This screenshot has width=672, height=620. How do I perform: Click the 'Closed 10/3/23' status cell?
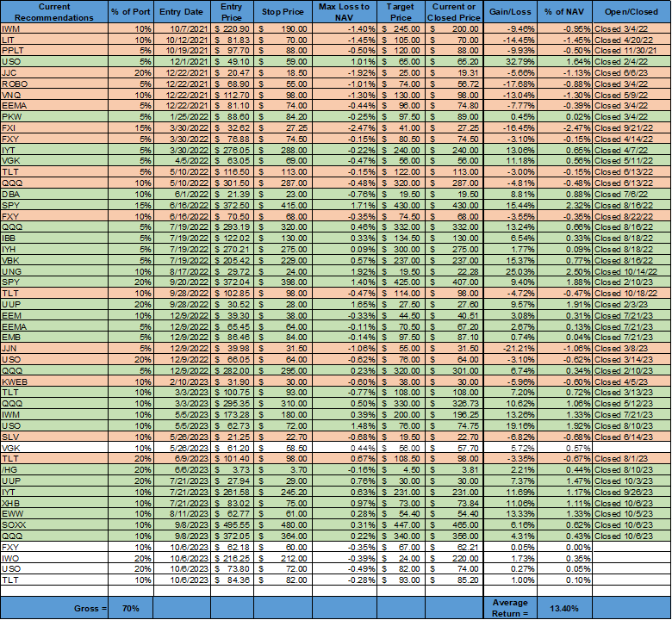click(x=632, y=481)
